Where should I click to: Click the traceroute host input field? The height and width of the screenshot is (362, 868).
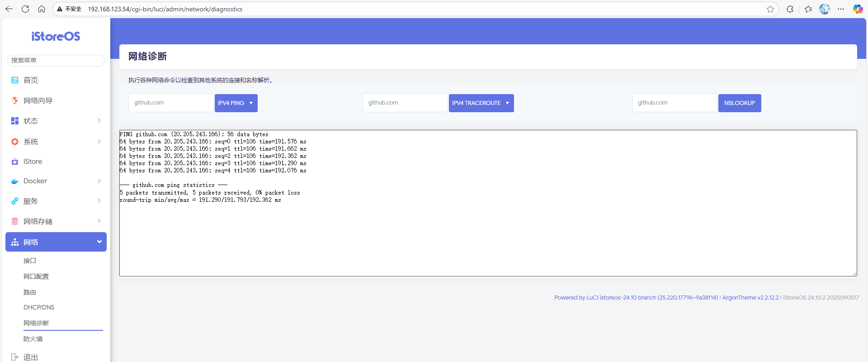click(x=405, y=103)
